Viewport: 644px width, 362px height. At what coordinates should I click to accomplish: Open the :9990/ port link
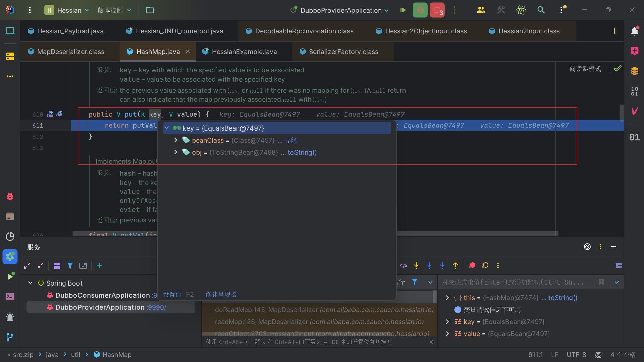[x=156, y=307]
